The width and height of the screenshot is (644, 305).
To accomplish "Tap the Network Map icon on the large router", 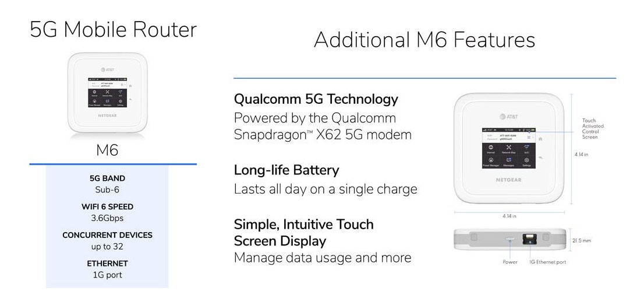I will coord(509,148).
